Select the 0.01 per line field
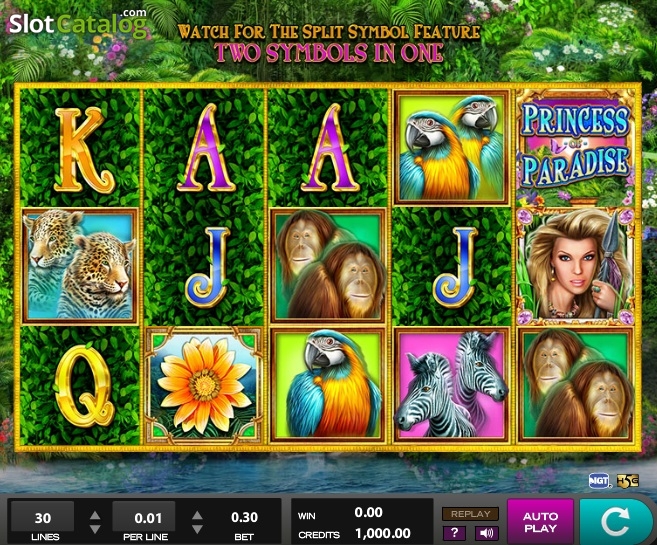 [144, 518]
